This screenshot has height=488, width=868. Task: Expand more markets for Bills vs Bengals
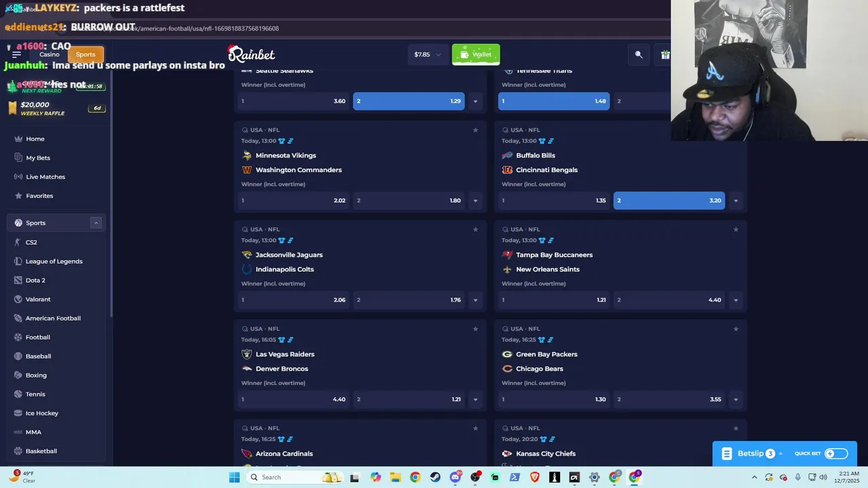(x=736, y=201)
